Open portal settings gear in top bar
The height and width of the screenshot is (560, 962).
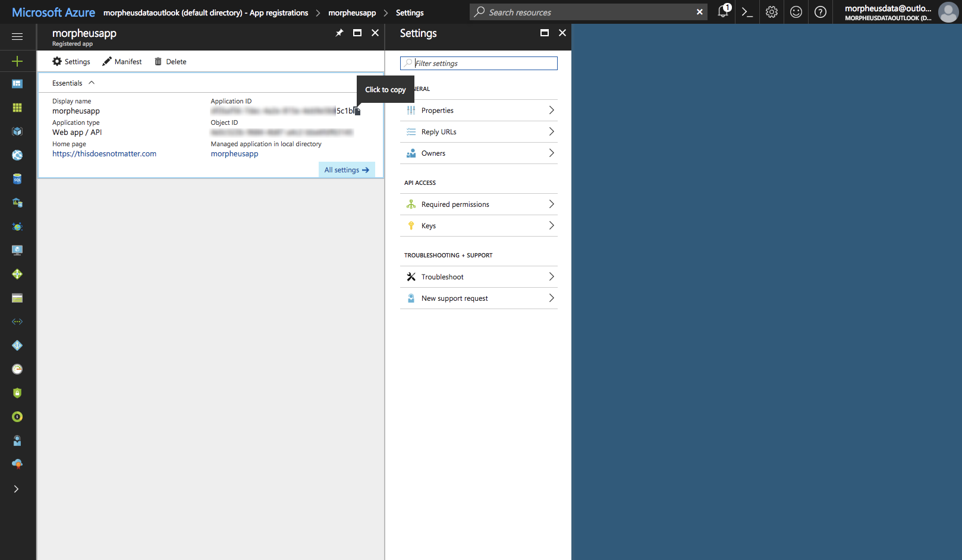(x=772, y=12)
